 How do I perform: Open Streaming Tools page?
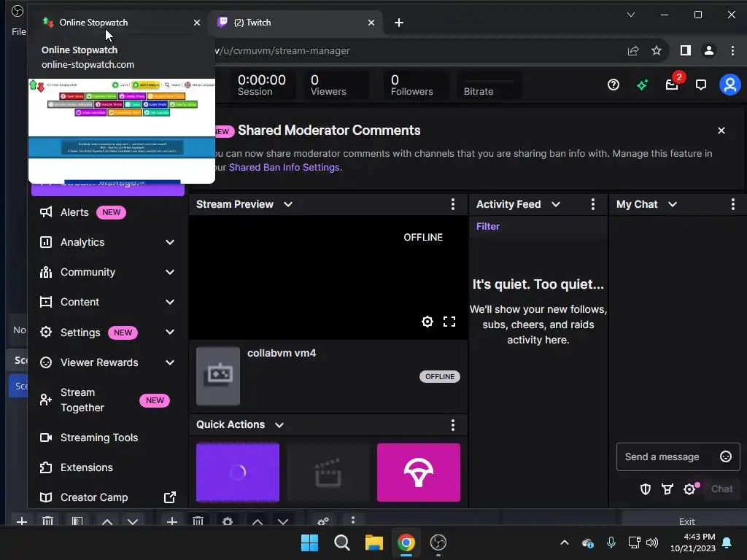coord(108,437)
